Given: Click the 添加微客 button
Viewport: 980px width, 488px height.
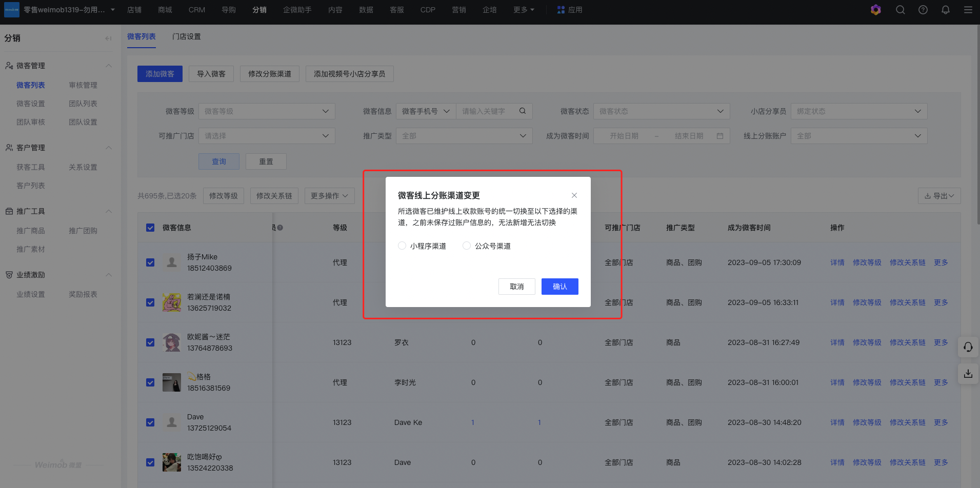Looking at the screenshot, I should (160, 74).
